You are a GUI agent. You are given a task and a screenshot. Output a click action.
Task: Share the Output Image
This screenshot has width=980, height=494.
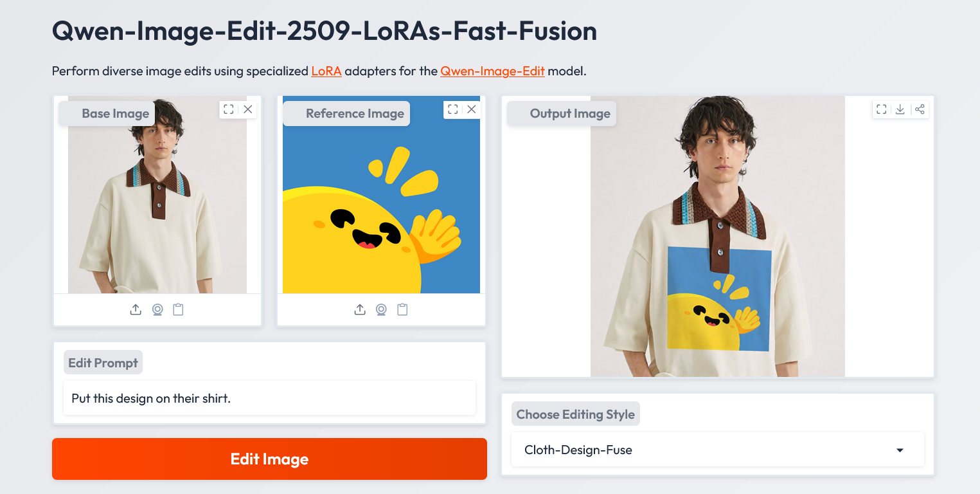pyautogui.click(x=920, y=109)
